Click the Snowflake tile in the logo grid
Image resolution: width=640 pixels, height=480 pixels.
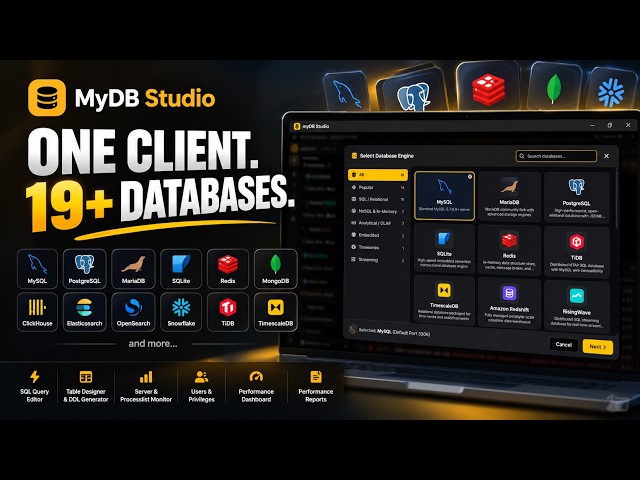click(x=181, y=312)
